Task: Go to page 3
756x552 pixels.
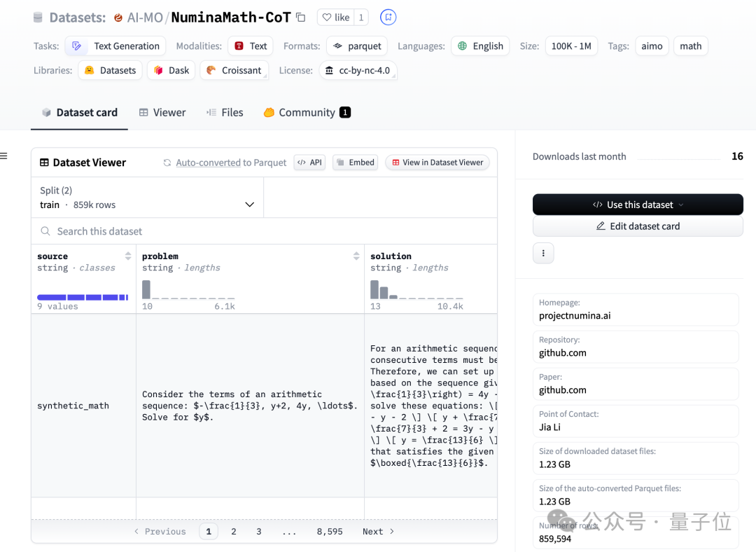Action: point(259,531)
